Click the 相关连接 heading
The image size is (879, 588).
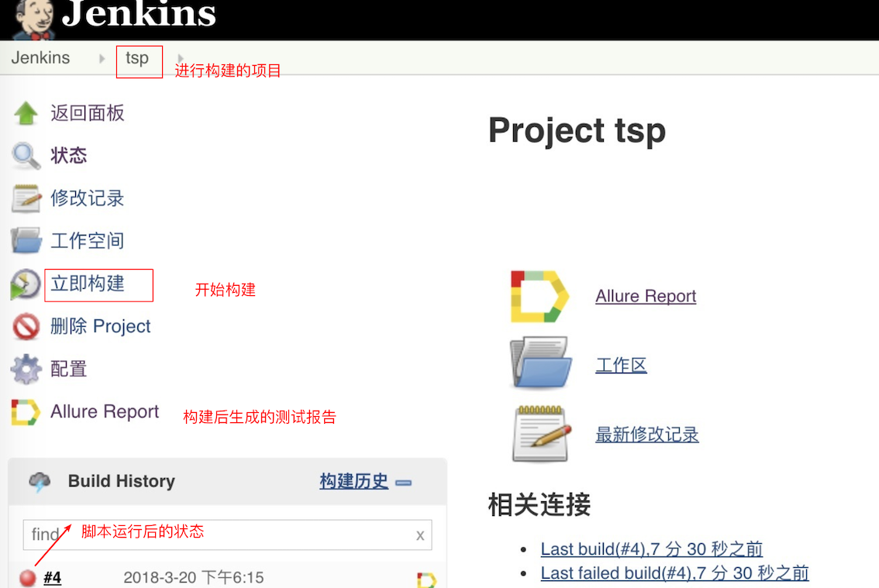pos(539,504)
